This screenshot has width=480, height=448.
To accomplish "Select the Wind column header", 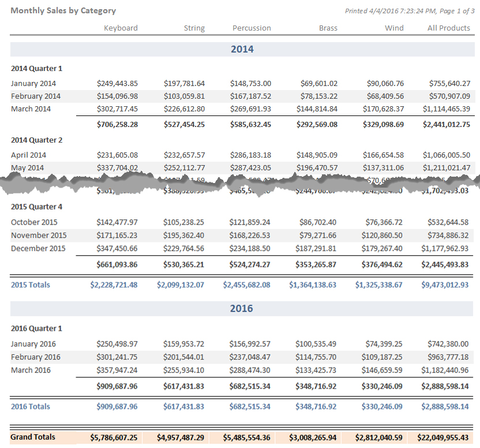I will click(394, 28).
